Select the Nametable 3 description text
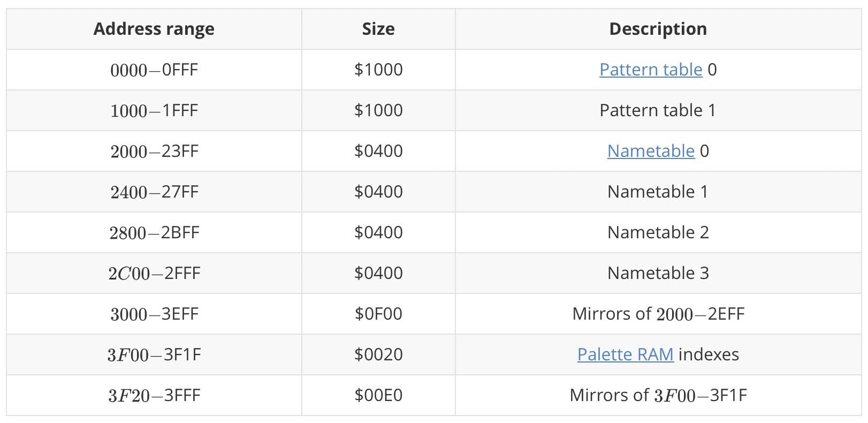Image resolution: width=868 pixels, height=423 pixels. [658, 273]
